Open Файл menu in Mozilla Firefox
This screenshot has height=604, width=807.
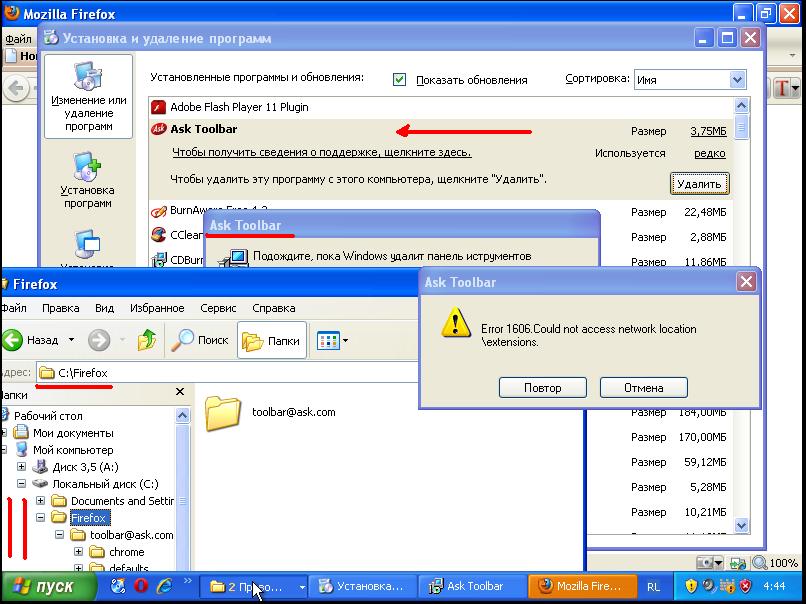click(x=18, y=39)
